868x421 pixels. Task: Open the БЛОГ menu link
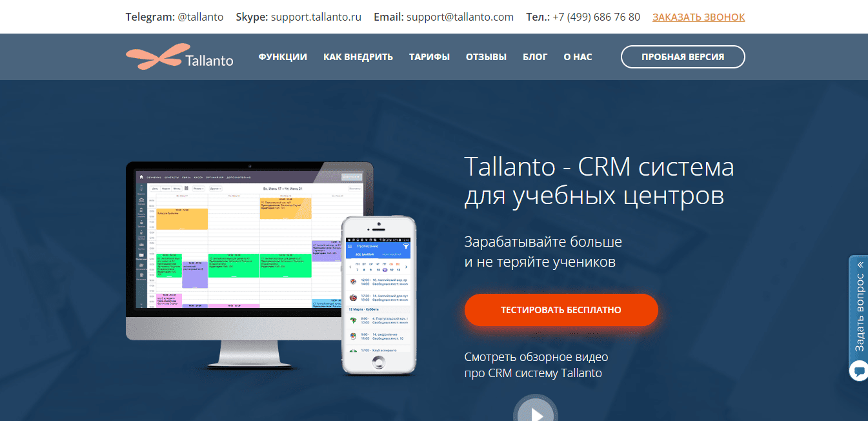click(x=535, y=57)
